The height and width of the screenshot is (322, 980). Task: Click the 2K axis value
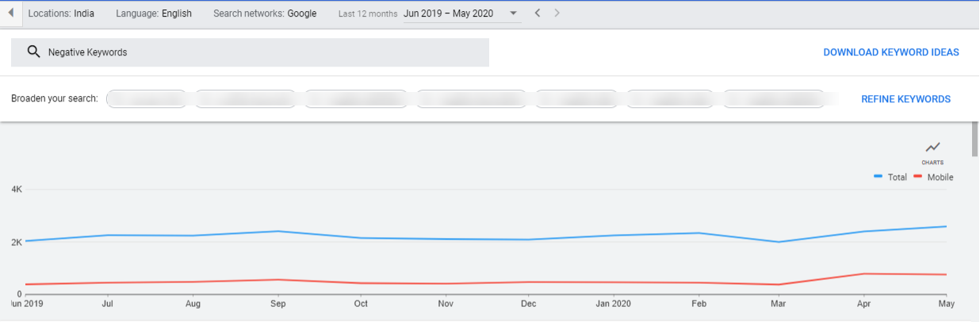coord(17,242)
